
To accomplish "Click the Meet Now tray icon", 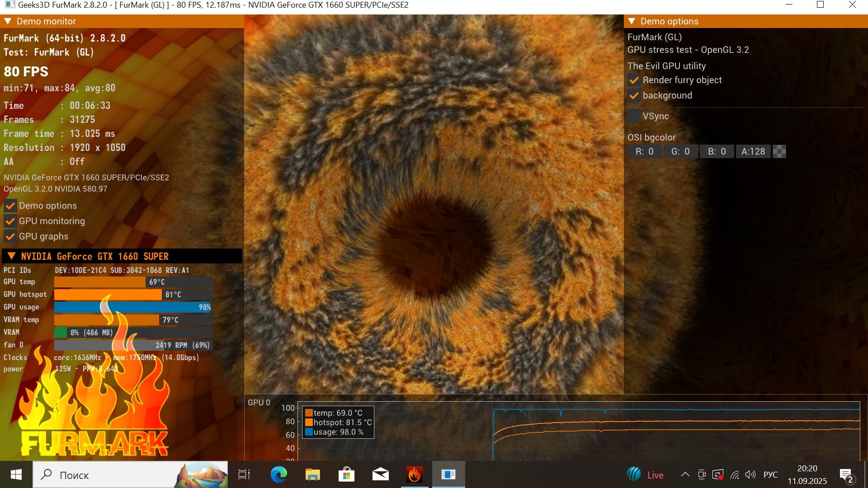I will 702,474.
